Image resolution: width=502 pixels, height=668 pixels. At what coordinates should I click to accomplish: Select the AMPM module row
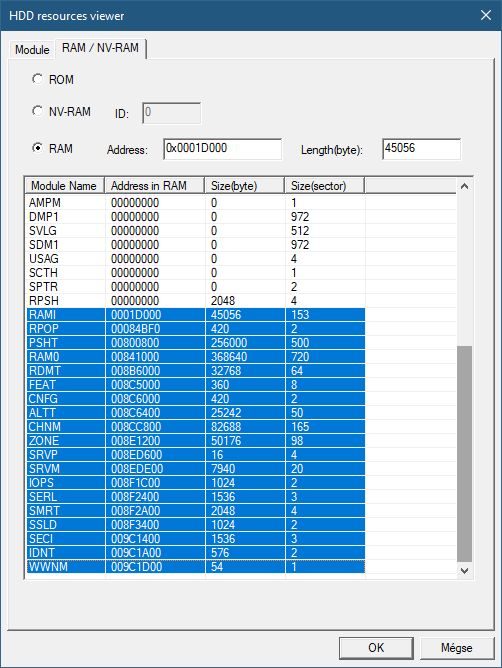click(196, 203)
